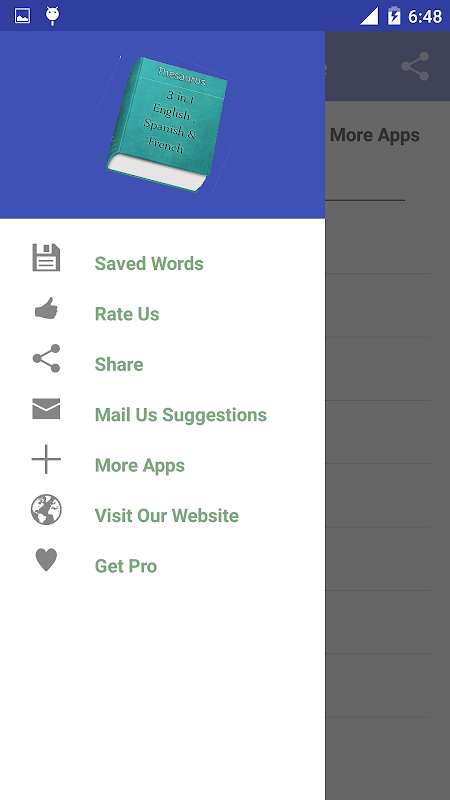
Task: Tap the floppy disk Saved Words icon
Action: point(46,258)
